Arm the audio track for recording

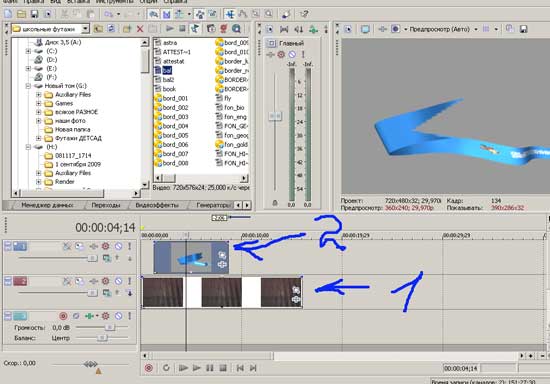click(63, 316)
